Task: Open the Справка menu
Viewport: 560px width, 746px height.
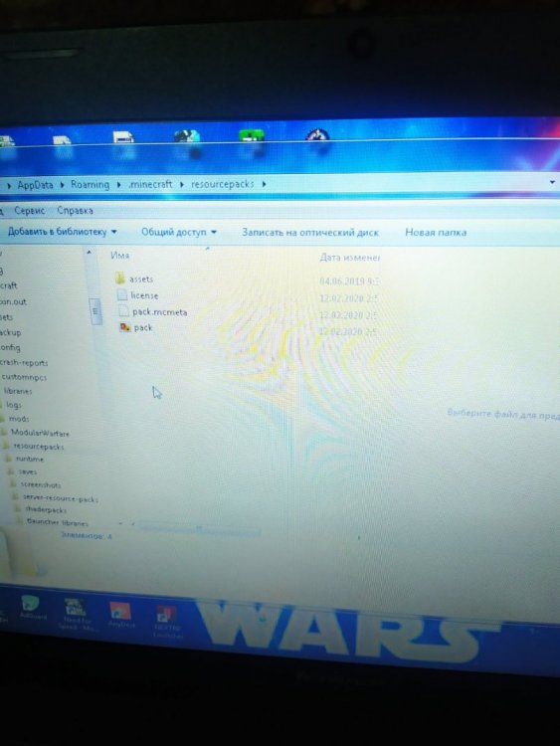Action: point(76,210)
